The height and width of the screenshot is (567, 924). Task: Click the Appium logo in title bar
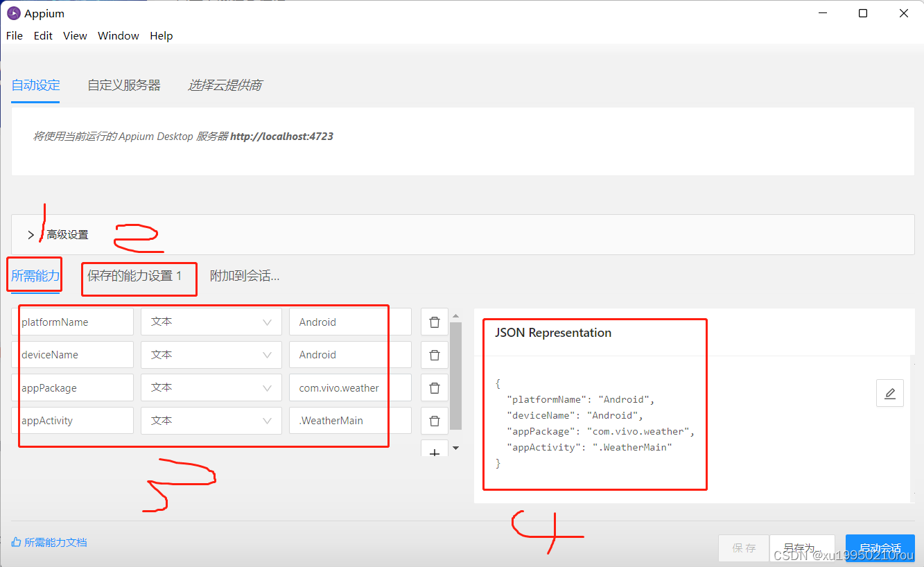(x=13, y=13)
